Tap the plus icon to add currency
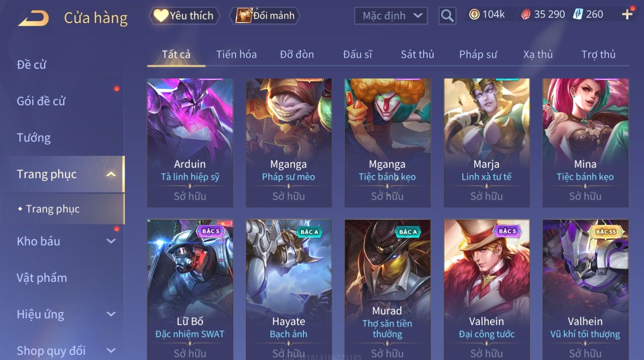 point(627,15)
